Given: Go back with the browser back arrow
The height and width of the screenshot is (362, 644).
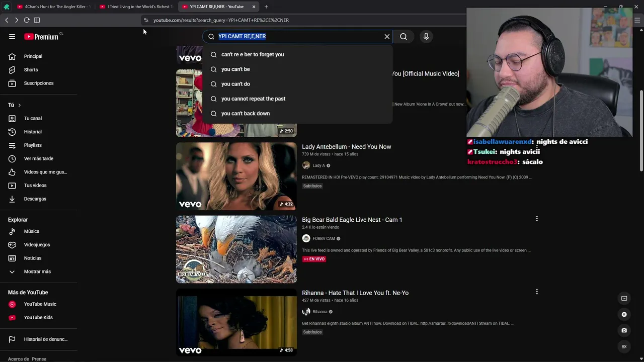Looking at the screenshot, I should [x=7, y=20].
